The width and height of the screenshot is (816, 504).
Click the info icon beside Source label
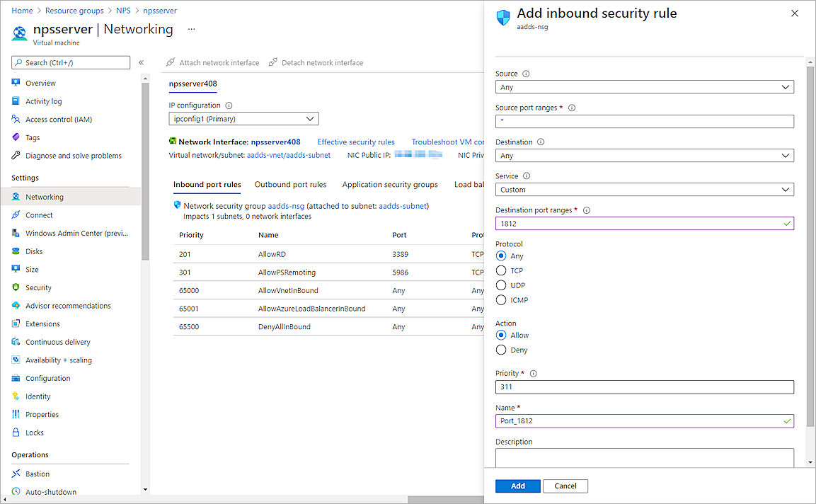click(x=526, y=74)
